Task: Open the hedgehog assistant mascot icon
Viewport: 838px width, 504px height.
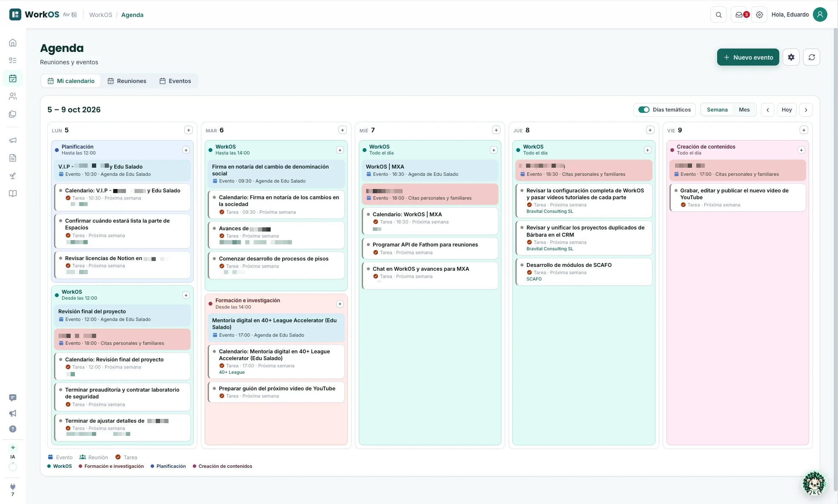Action: 814,484
